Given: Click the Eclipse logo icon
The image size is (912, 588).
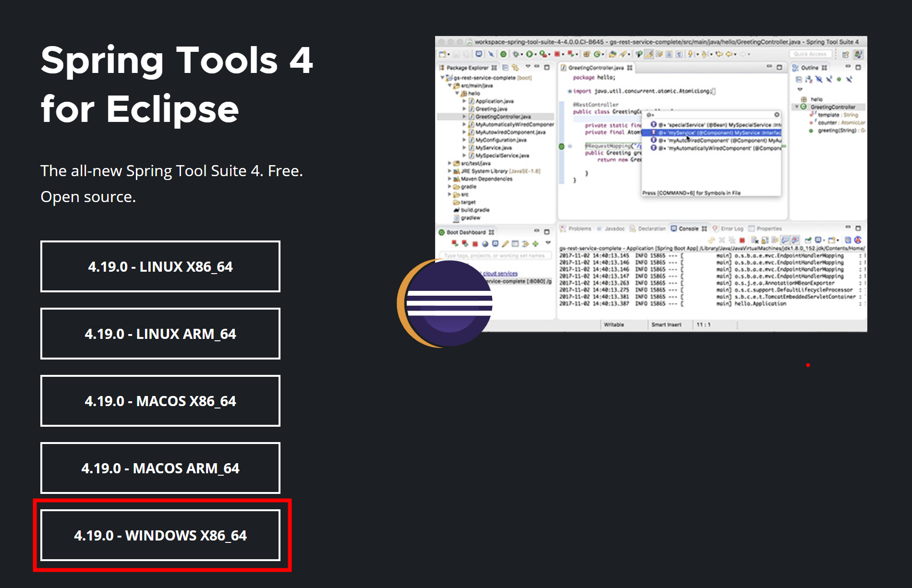Looking at the screenshot, I should 445,303.
